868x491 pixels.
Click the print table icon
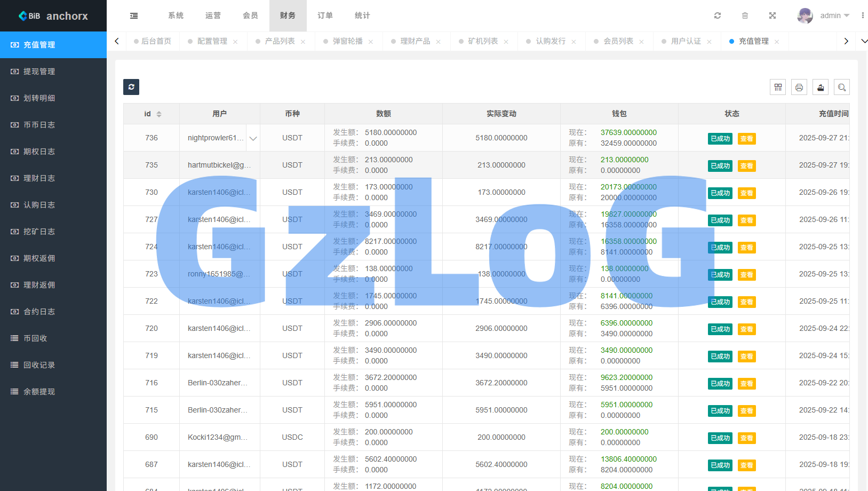pos(799,87)
